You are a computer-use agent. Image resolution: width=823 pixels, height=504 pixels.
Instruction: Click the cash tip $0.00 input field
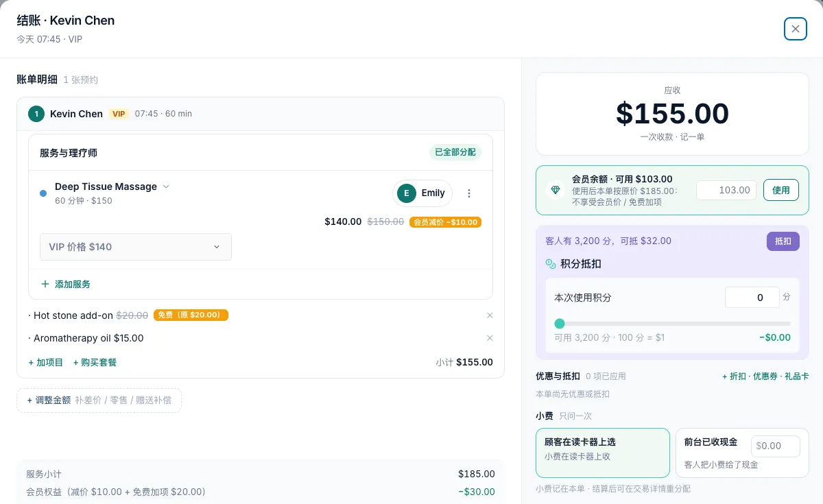click(x=776, y=446)
